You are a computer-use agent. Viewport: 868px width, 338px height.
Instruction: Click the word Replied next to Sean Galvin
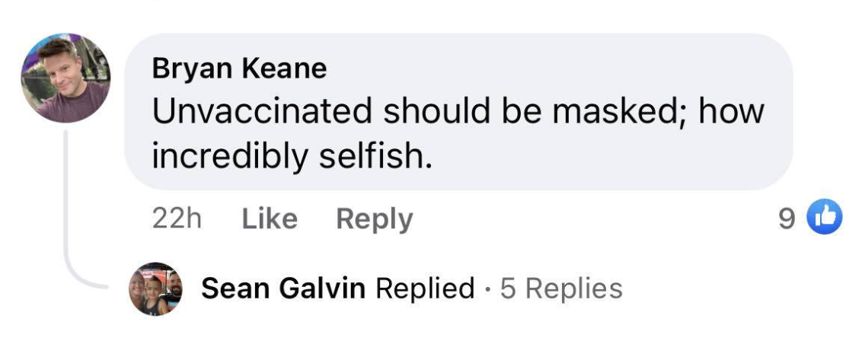click(425, 289)
